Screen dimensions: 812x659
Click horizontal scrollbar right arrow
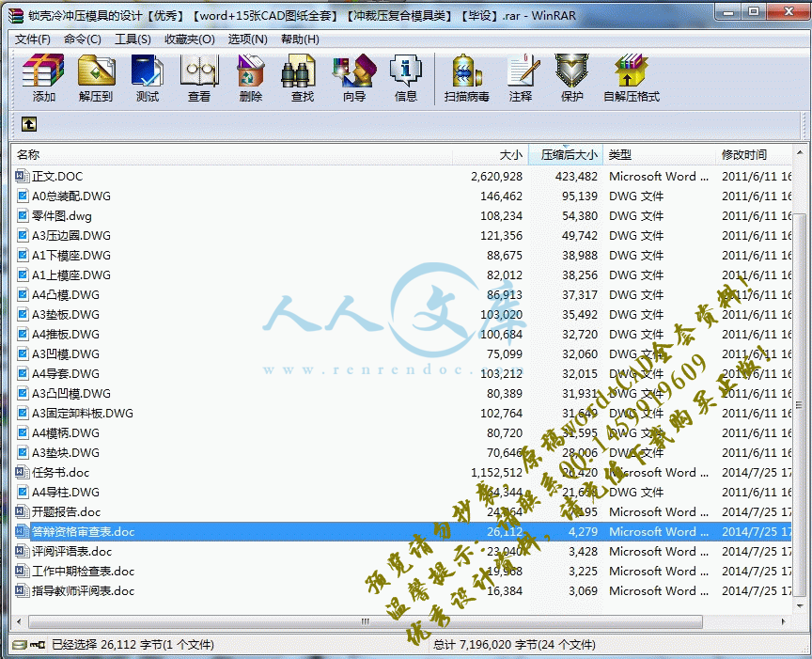[783, 621]
